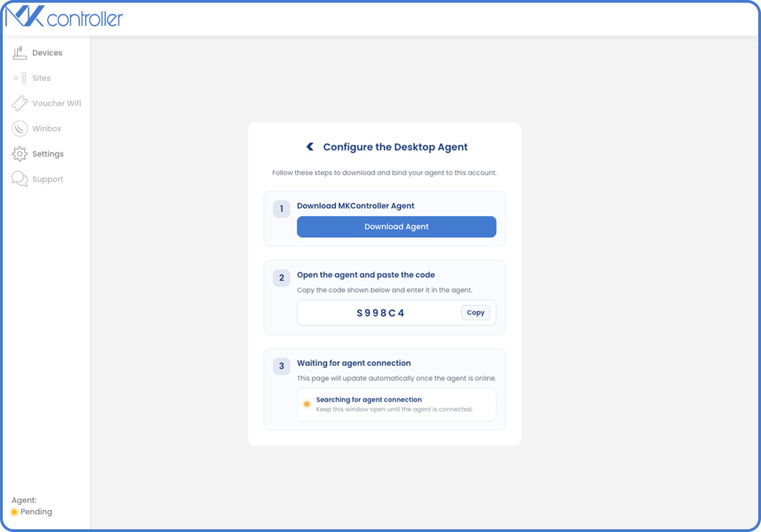Click the MKController logo
This screenshot has height=532, width=761.
point(64,18)
